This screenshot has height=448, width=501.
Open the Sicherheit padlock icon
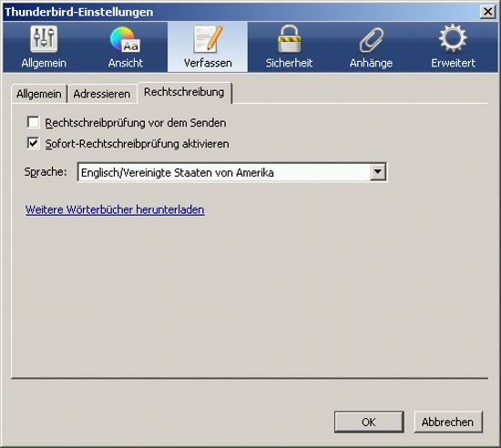coord(289,38)
